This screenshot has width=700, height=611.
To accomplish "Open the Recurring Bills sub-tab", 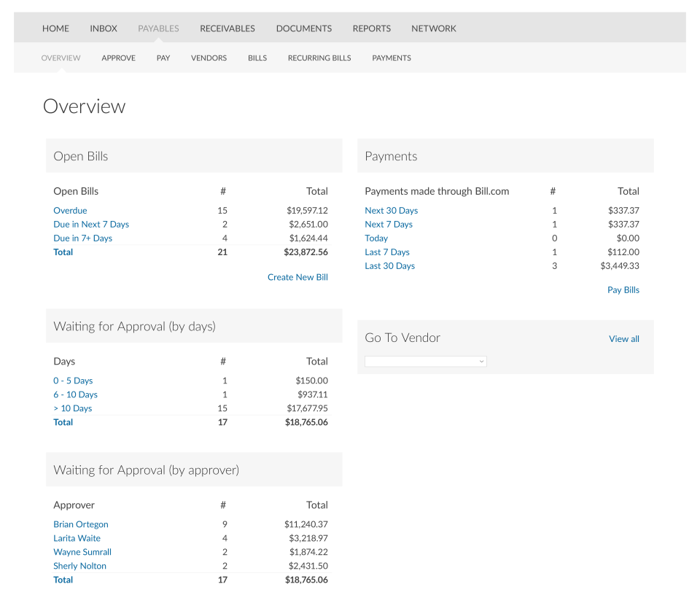I will 319,58.
